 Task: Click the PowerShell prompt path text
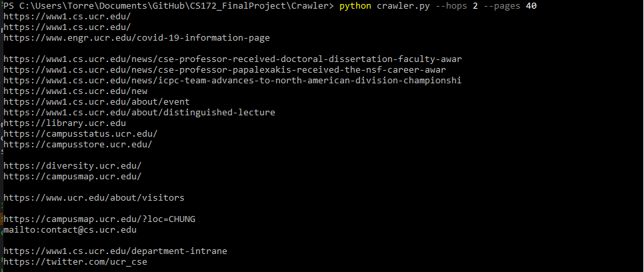tap(169, 6)
